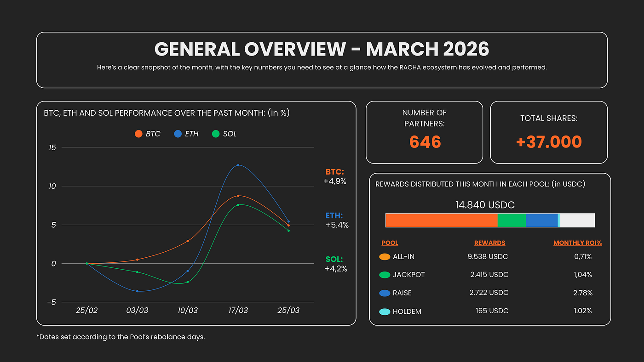
Task: Click the blue RAISE pool marker
Action: click(x=385, y=293)
